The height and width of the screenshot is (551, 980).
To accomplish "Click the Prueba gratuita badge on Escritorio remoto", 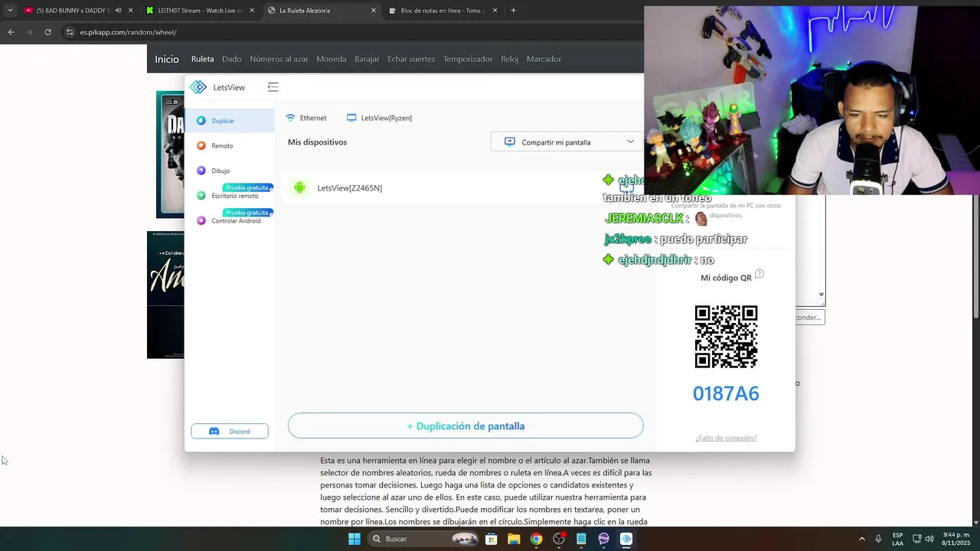I will [247, 187].
